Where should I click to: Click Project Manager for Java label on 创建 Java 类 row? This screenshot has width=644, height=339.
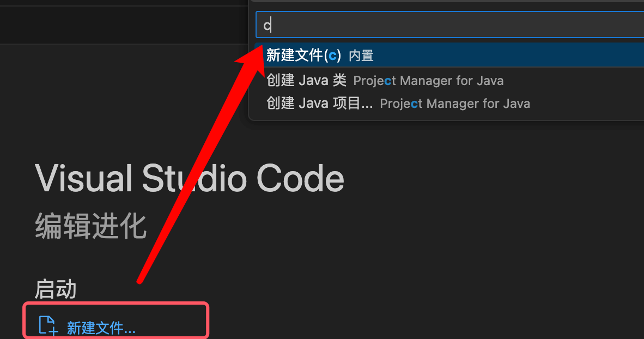(428, 80)
